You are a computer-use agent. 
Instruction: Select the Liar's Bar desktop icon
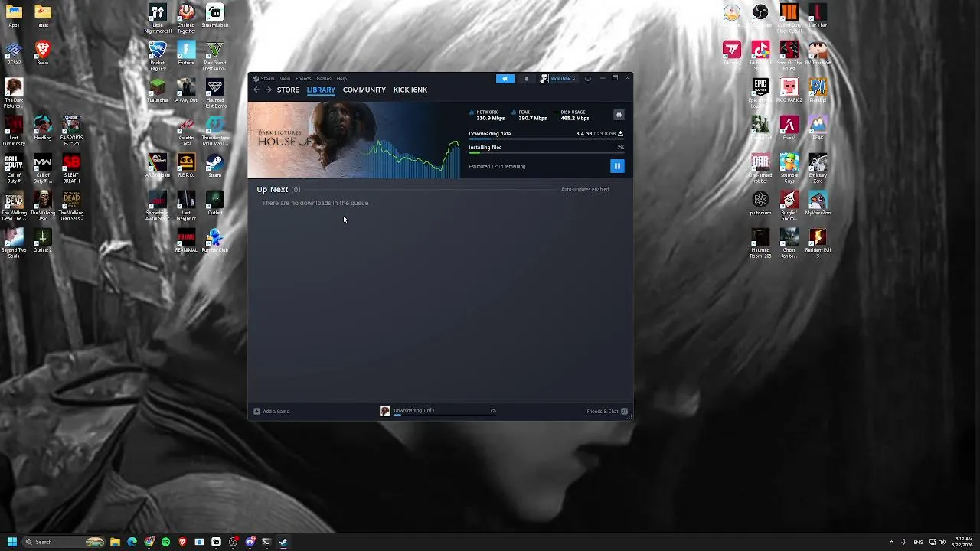tap(818, 16)
